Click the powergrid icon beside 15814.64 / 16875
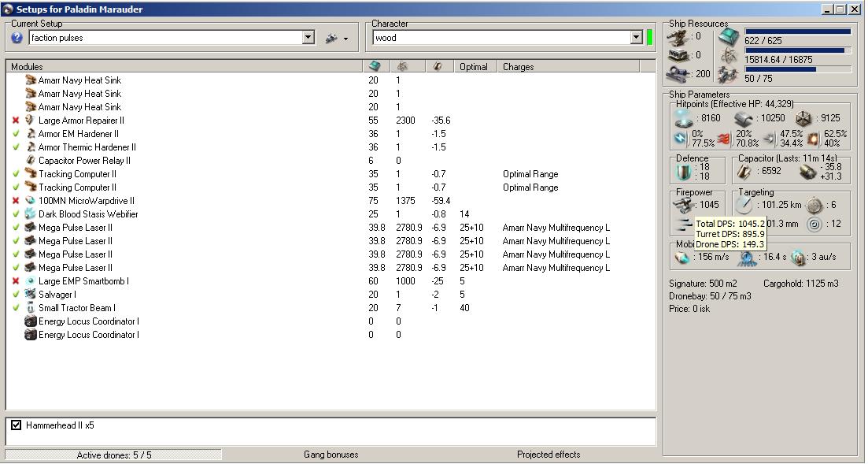868x464 pixels. pyautogui.click(x=729, y=55)
